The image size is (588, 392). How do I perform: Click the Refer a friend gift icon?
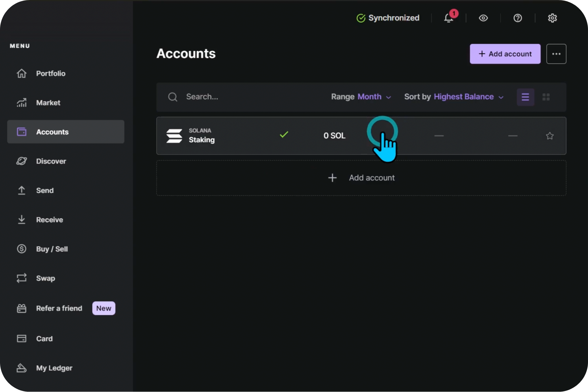[21, 308]
